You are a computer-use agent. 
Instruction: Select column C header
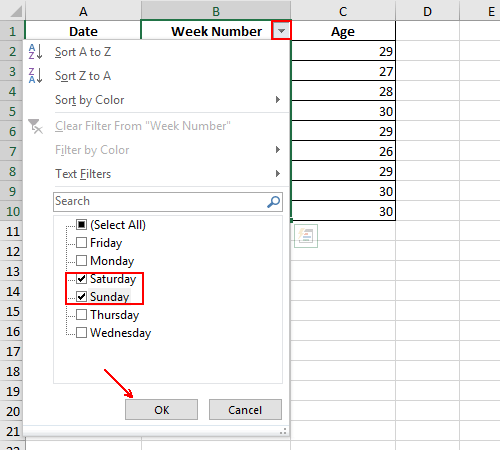pyautogui.click(x=343, y=11)
